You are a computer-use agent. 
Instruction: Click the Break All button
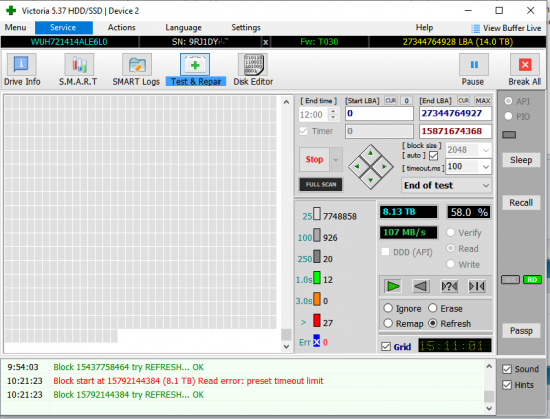click(x=525, y=70)
